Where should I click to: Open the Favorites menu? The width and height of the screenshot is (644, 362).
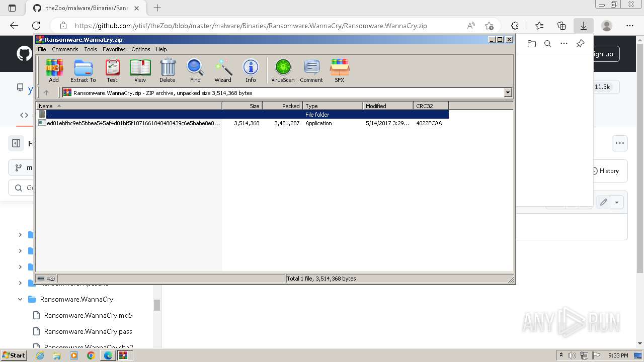[114, 49]
